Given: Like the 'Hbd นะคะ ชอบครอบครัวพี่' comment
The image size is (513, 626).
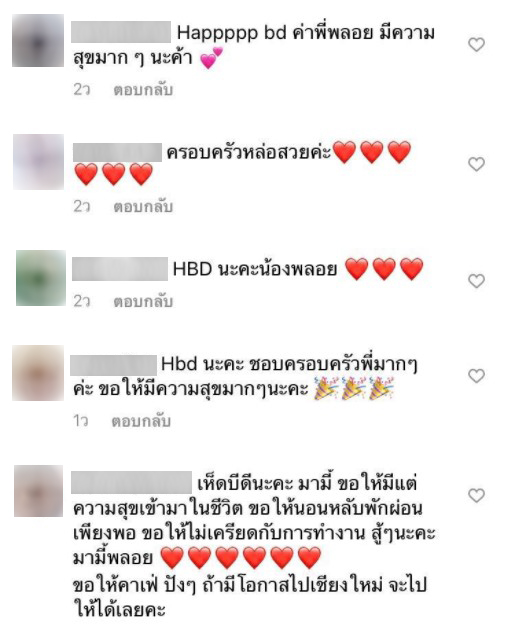Looking at the screenshot, I should (x=476, y=375).
